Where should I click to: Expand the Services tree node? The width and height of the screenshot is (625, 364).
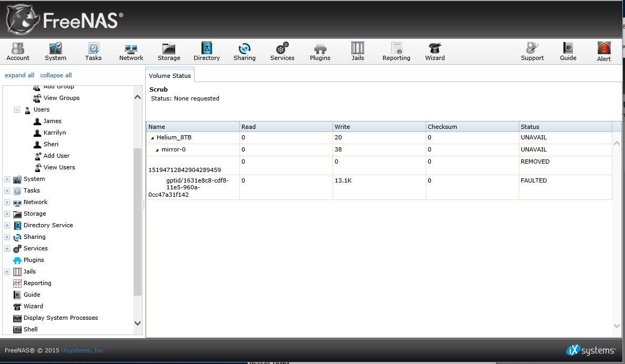(x=7, y=248)
